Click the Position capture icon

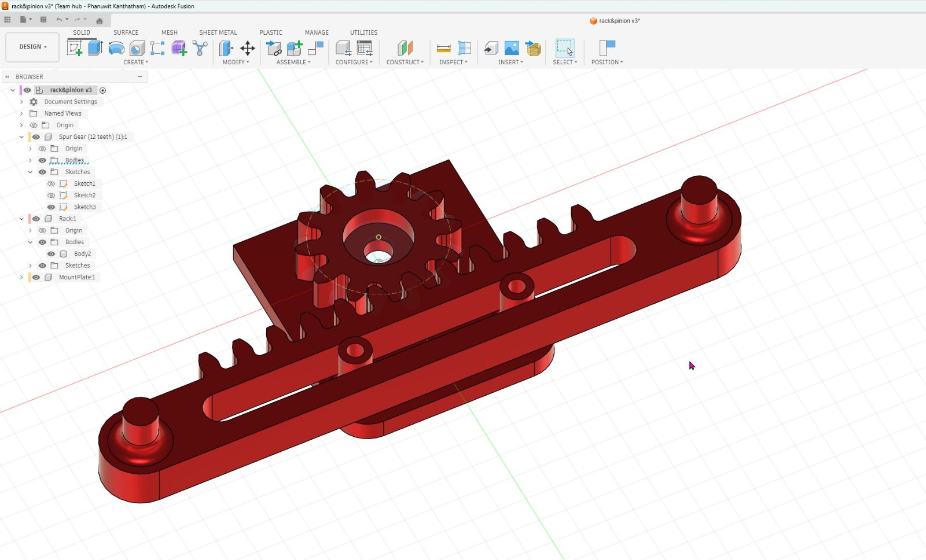(607, 48)
